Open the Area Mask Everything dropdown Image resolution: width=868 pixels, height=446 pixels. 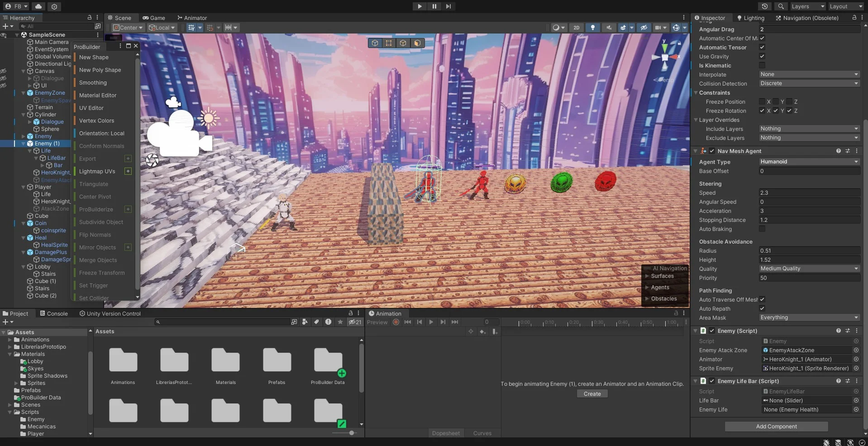point(809,317)
